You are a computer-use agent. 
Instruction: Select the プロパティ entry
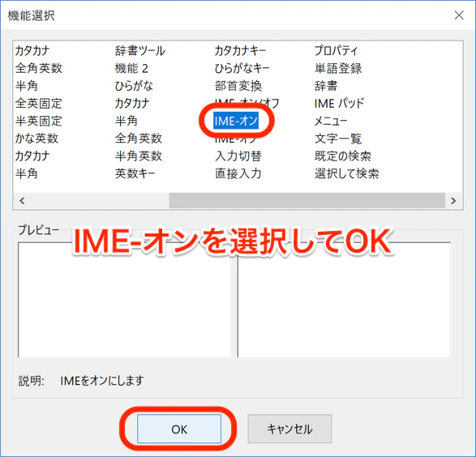click(x=337, y=51)
